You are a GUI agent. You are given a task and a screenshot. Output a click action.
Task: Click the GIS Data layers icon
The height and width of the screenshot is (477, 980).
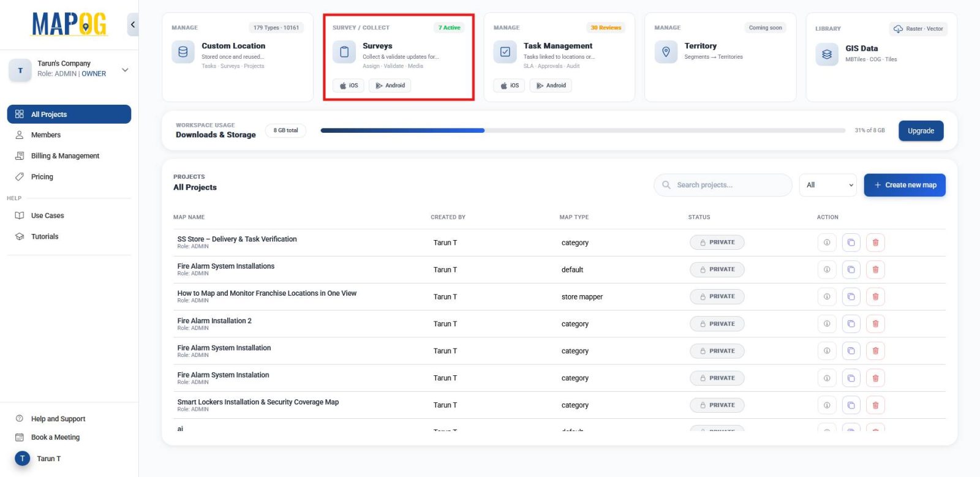826,54
